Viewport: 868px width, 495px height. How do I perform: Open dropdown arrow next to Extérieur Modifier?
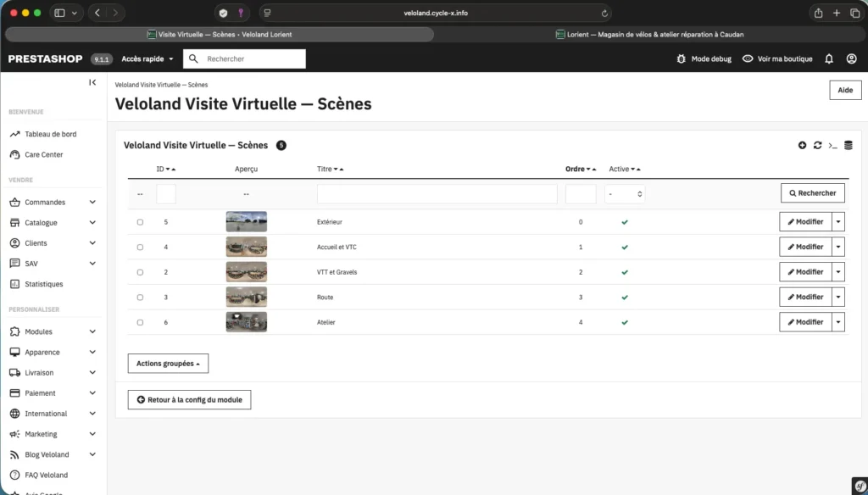tap(838, 221)
